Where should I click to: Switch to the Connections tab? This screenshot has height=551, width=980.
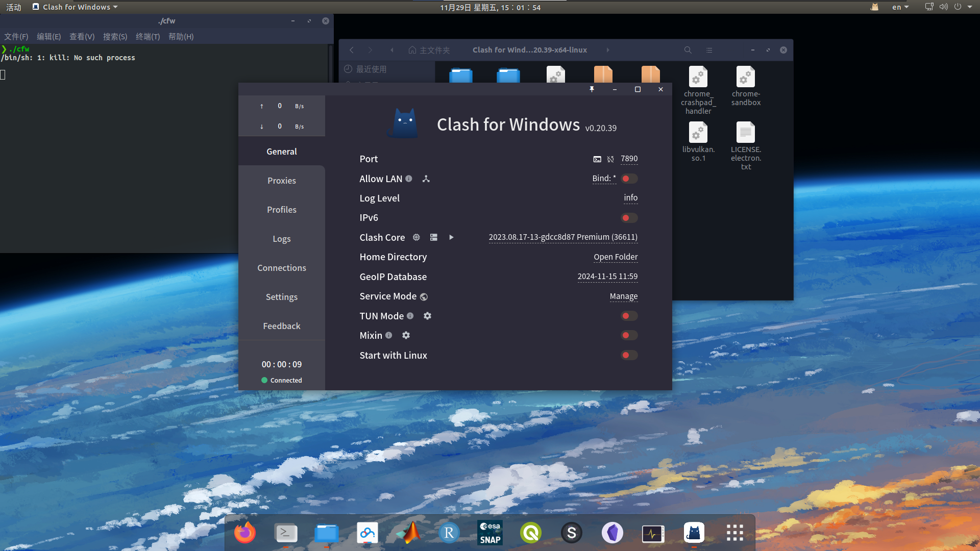tap(282, 268)
